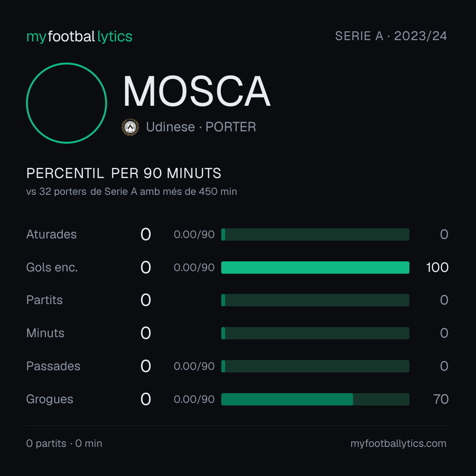
Task: Click the 70 percentile value for Grogues
Action: 441,399
